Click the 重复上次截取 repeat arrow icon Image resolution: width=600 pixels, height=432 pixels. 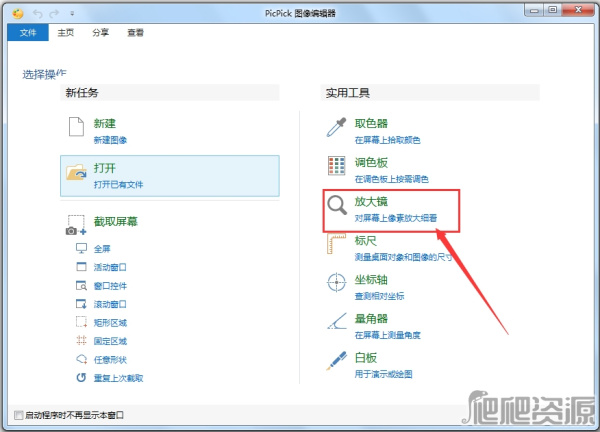click(x=81, y=378)
